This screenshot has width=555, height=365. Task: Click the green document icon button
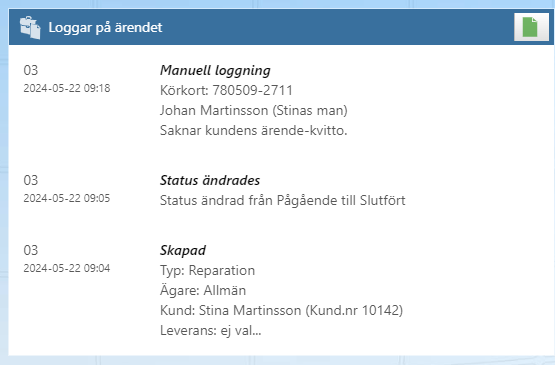pyautogui.click(x=531, y=27)
